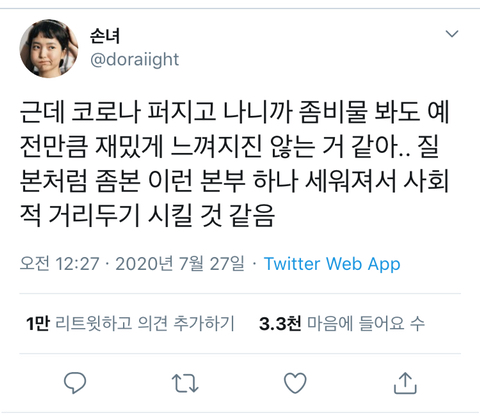Select the 2020년 7월 27일 date
The width and height of the screenshot is (480, 418).
click(x=180, y=264)
